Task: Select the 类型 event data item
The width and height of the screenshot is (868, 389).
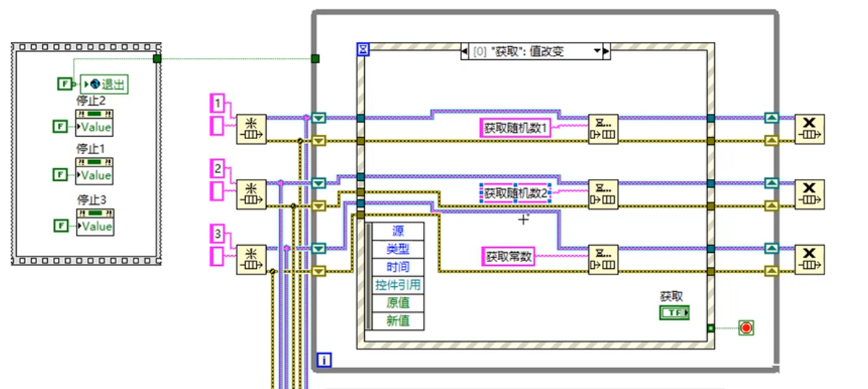Action: [x=398, y=250]
